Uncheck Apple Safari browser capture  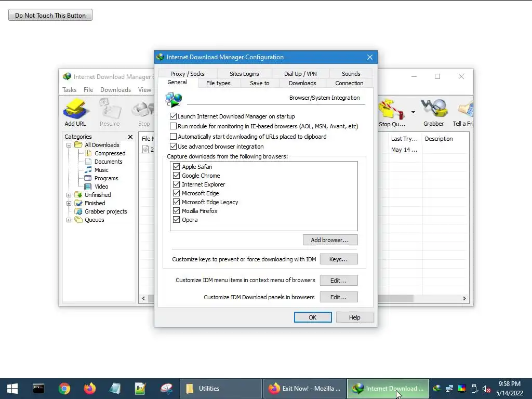click(x=176, y=167)
